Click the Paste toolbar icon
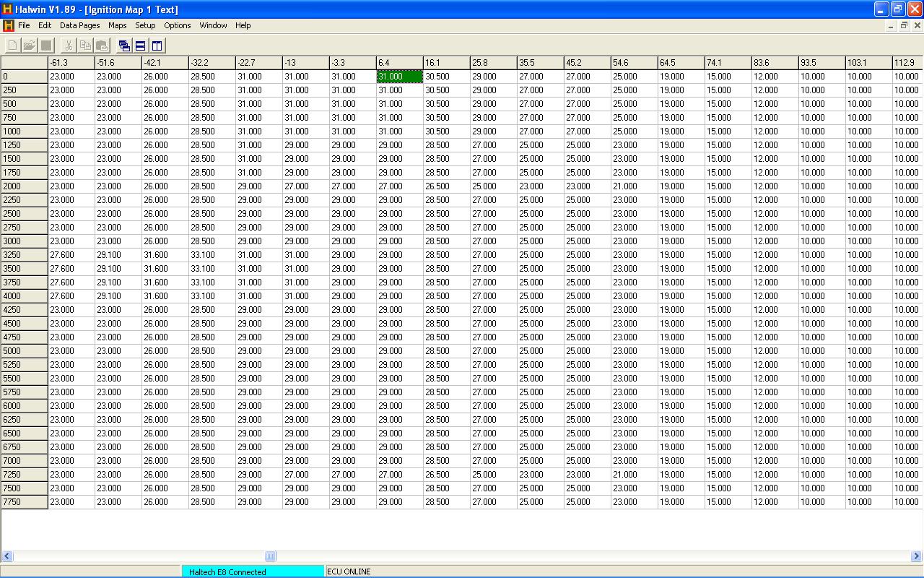Viewport: 924px width, 578px height. (102, 46)
